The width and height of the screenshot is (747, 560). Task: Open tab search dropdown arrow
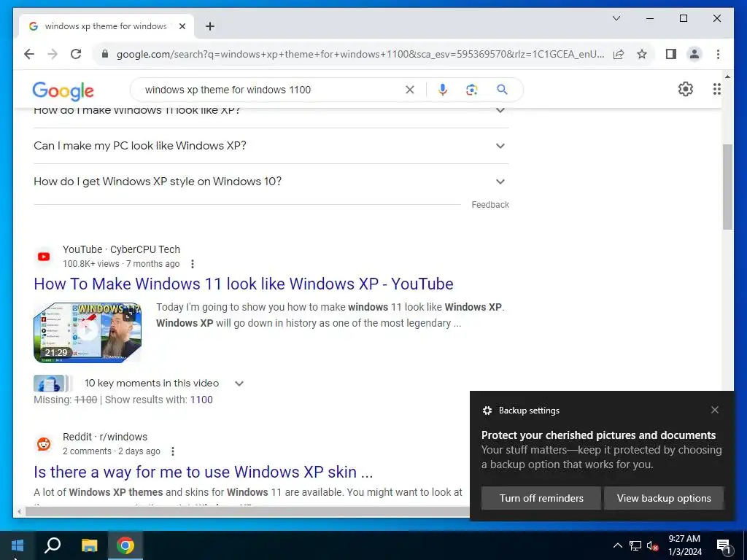616,18
